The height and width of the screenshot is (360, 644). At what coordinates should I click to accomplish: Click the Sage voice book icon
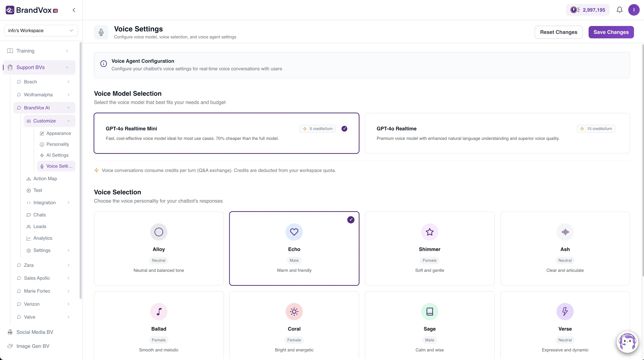click(x=430, y=311)
